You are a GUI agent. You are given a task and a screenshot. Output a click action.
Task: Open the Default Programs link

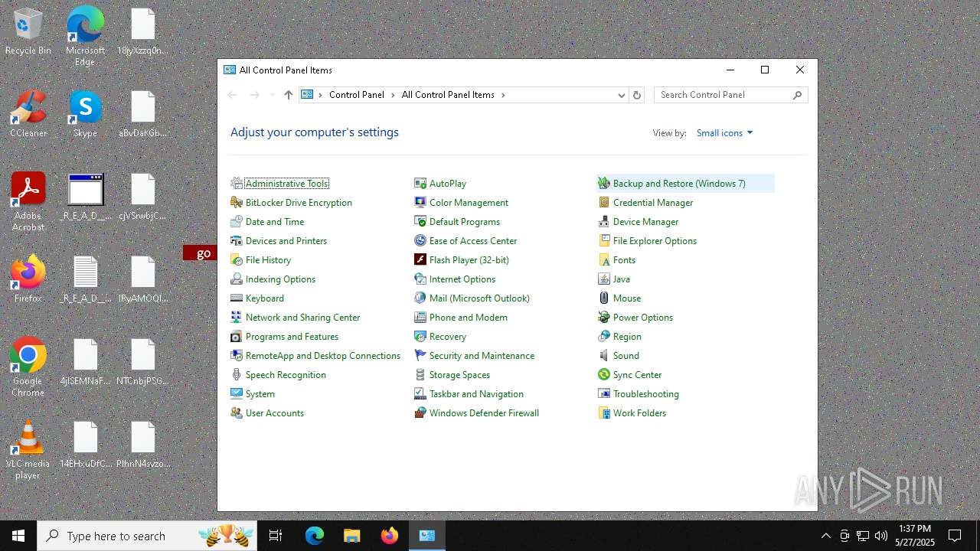464,222
